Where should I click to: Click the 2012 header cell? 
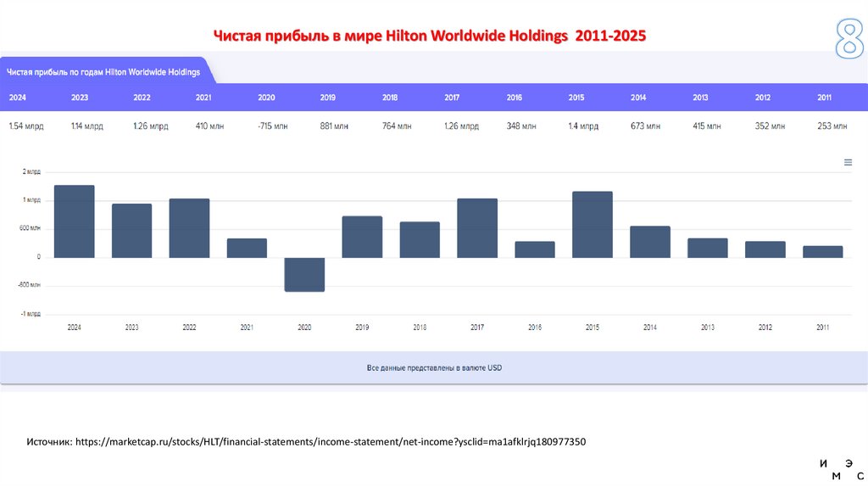point(763,98)
